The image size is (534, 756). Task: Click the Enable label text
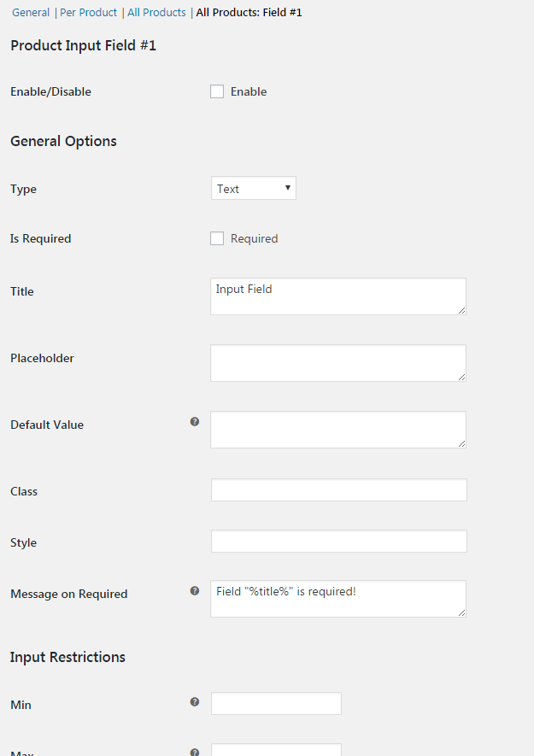(x=249, y=91)
